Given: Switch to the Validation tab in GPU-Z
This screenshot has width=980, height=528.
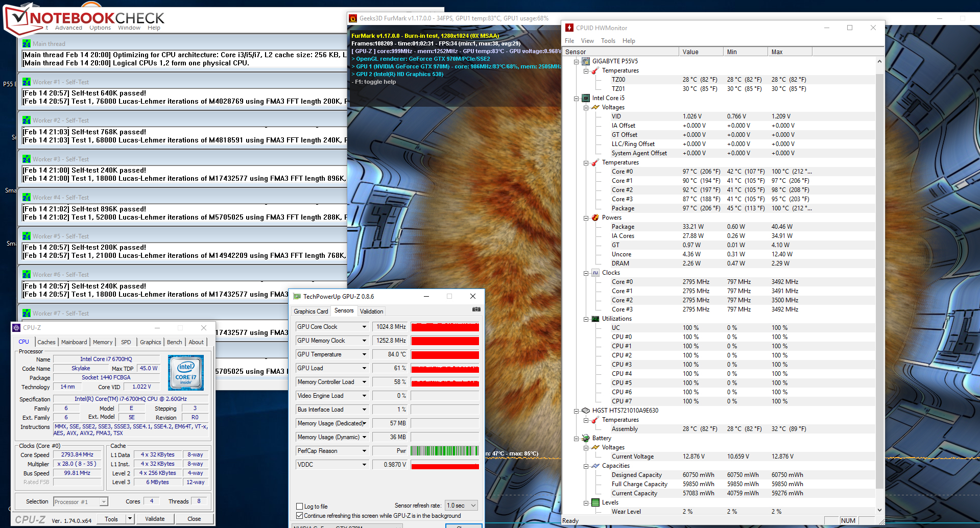Looking at the screenshot, I should 371,311.
